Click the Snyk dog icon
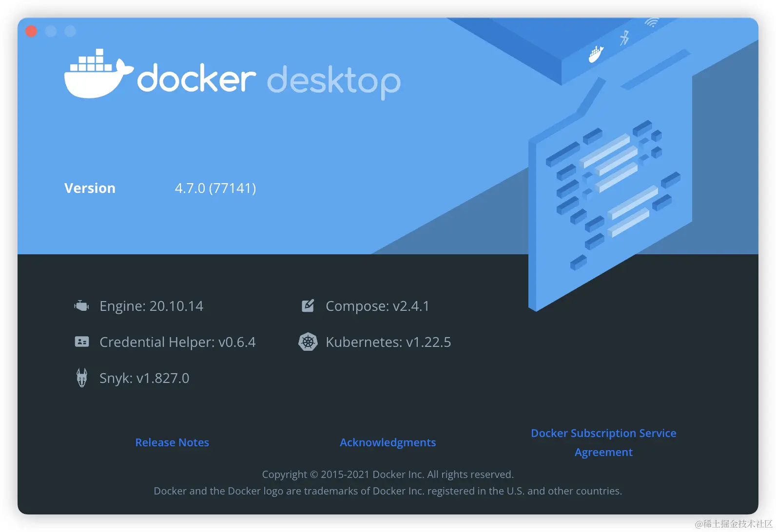Viewport: 776px width, 532px height. point(82,378)
